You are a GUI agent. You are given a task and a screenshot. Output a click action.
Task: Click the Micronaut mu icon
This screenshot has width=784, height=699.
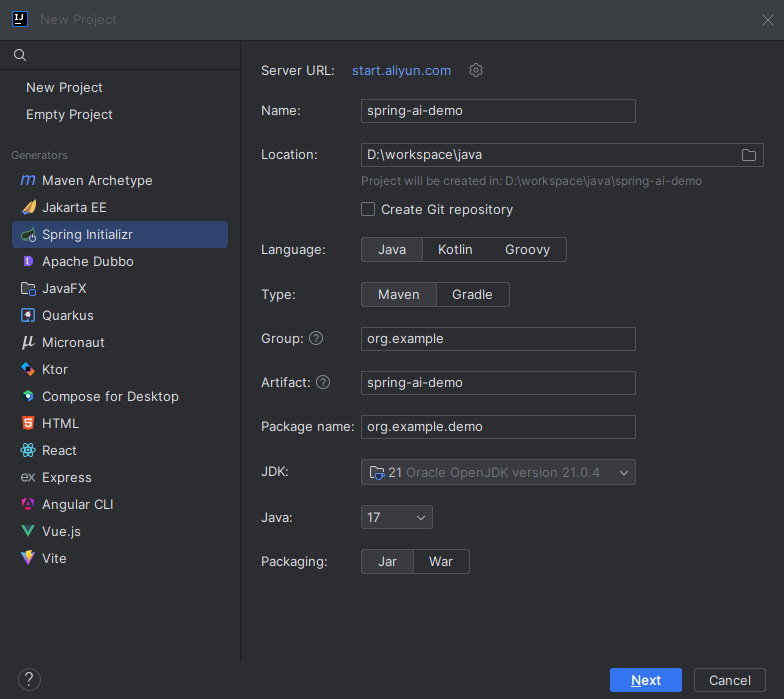28,342
